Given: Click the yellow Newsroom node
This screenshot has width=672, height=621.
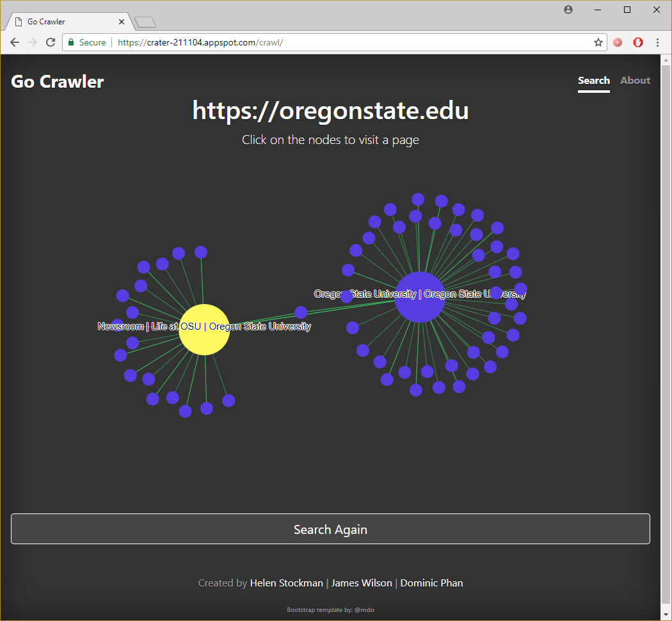Looking at the screenshot, I should [x=204, y=330].
